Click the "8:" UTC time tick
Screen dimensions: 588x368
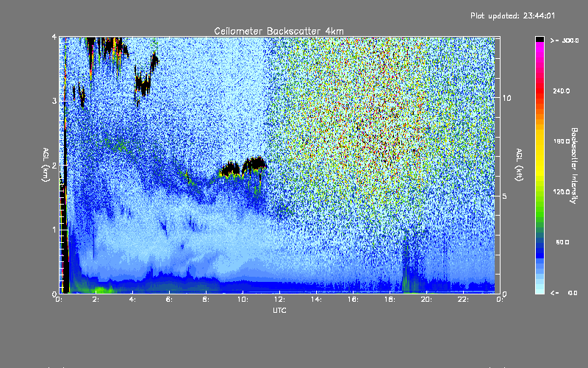coord(206,300)
